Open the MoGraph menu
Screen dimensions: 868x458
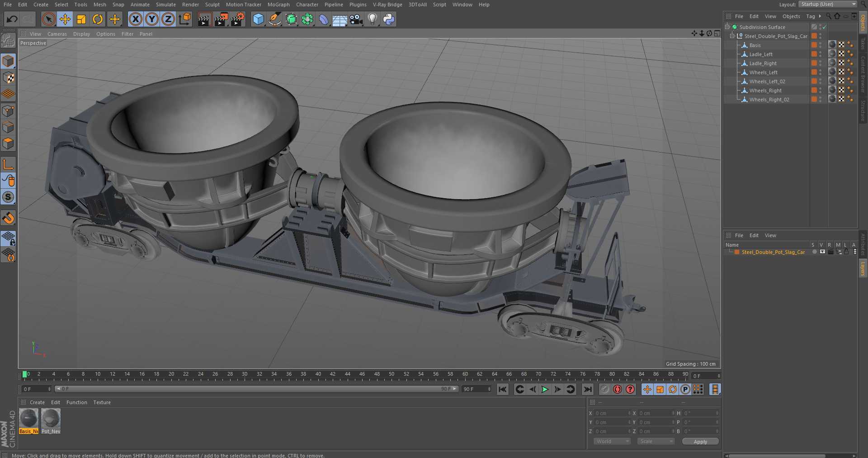point(278,5)
